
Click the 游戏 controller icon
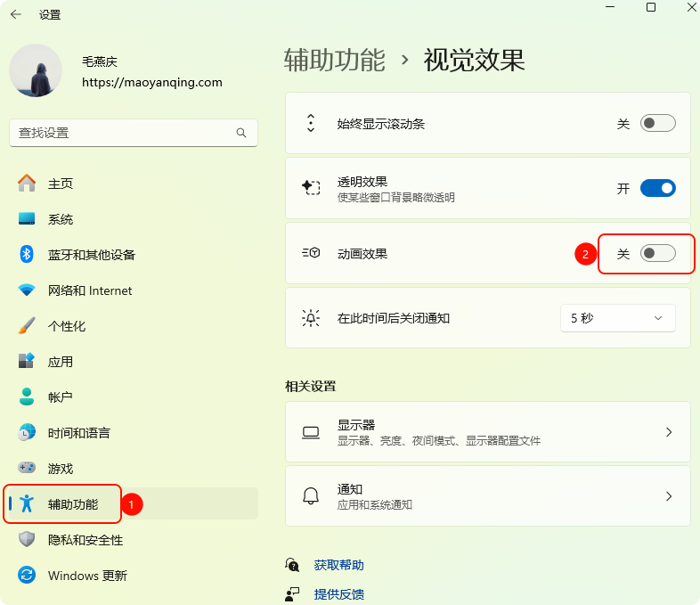27,469
